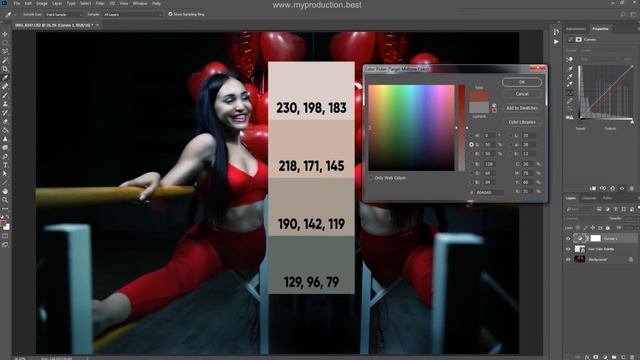Screen dimensions: 640x360
Task: Delete the Curves adjustment via trash icon
Action: 631,188
